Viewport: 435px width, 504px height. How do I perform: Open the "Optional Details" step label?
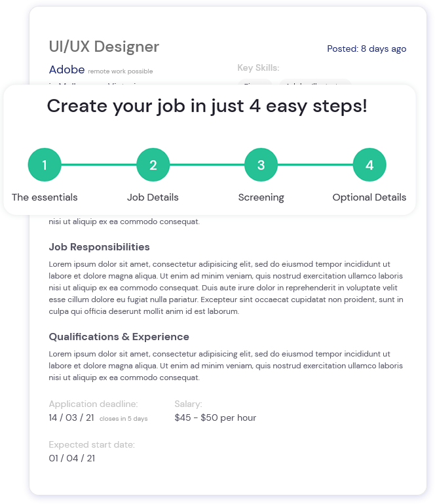369,197
